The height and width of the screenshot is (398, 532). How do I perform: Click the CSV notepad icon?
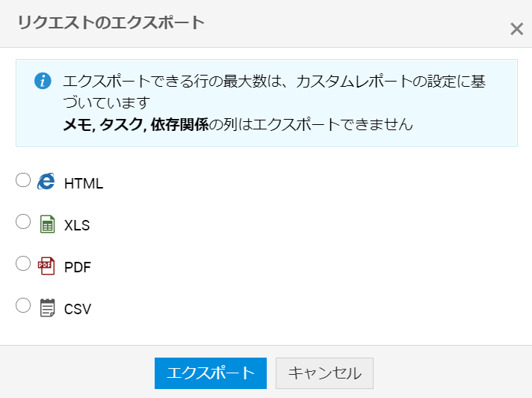click(47, 307)
